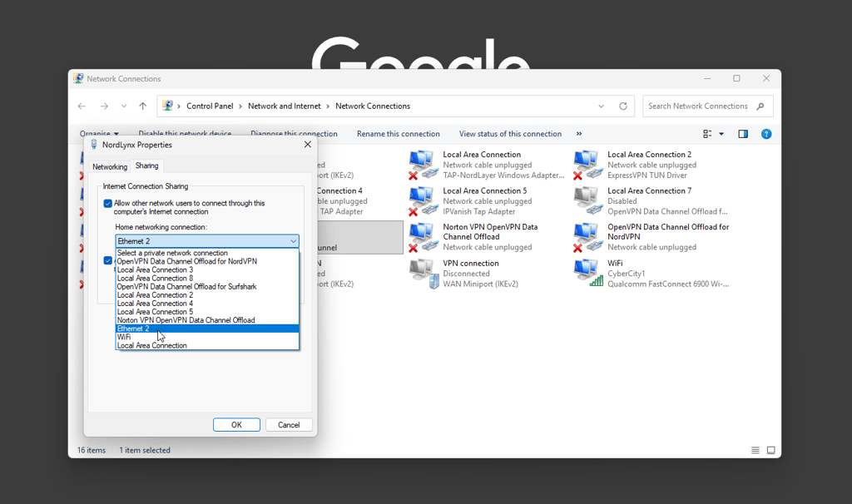Screen dimensions: 852x504
Task: Click the Forward navigation arrow
Action: tap(104, 106)
